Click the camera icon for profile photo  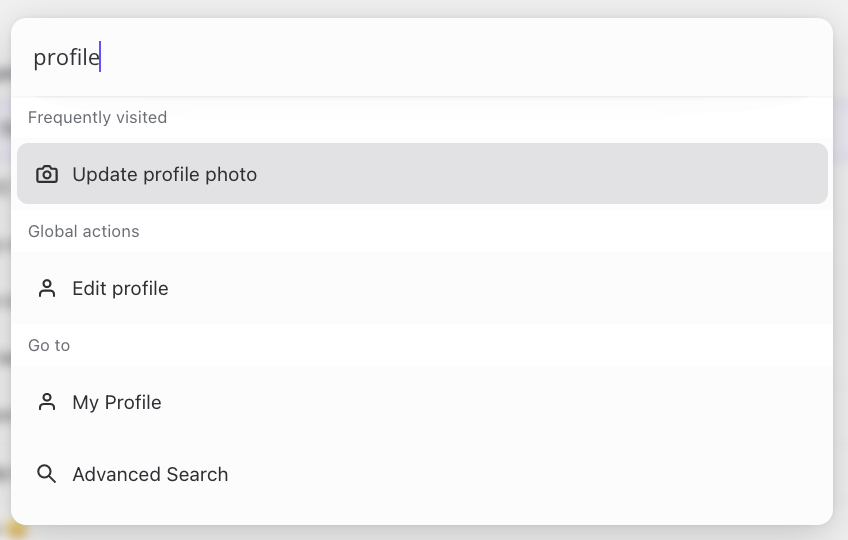pos(47,174)
